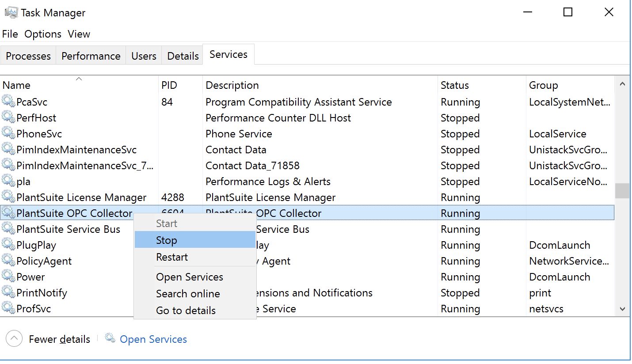Click the PlantSuite License Manager gear icon
This screenshot has height=364, width=632.
[x=8, y=197]
